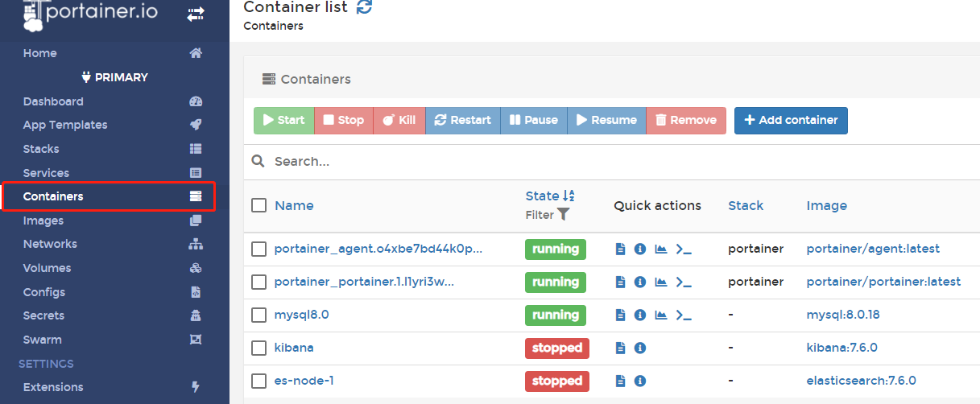
Task: Open stats chart icon for portainer_portainer container
Action: pyautogui.click(x=661, y=282)
